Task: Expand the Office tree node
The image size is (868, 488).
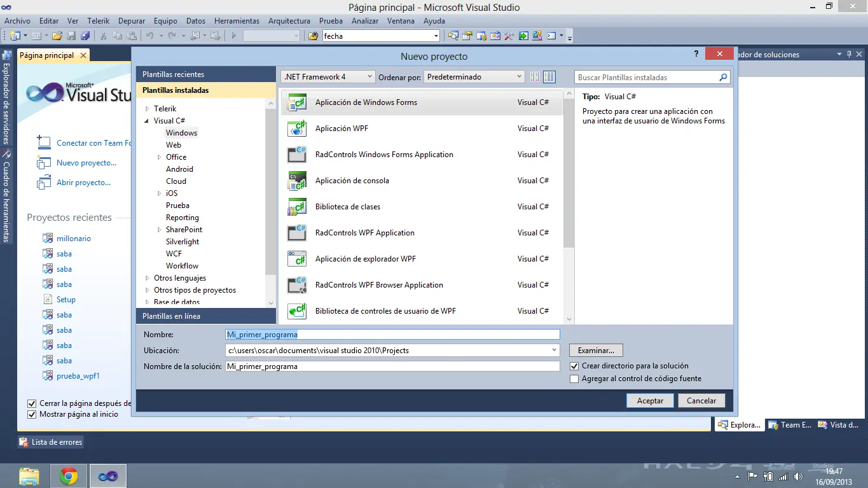Action: [x=160, y=157]
